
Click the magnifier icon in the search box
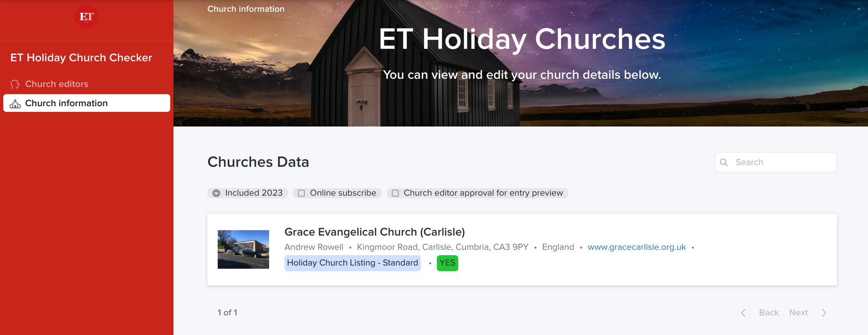coord(723,162)
